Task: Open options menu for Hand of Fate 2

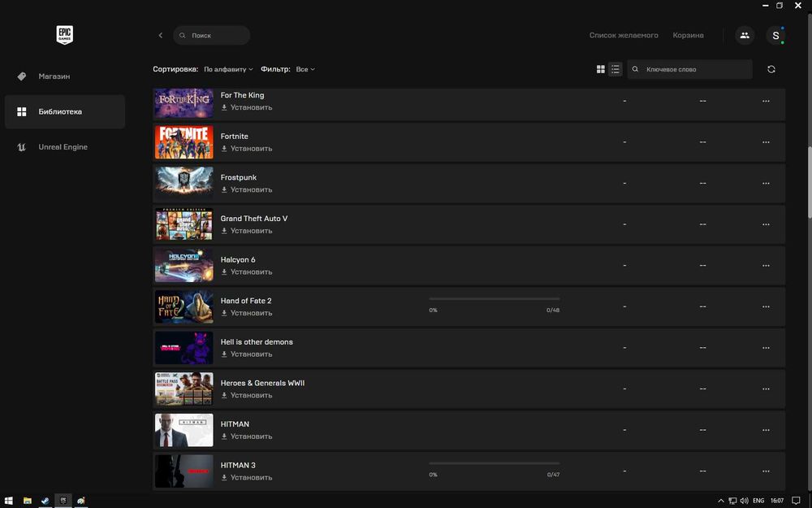Action: [766, 306]
